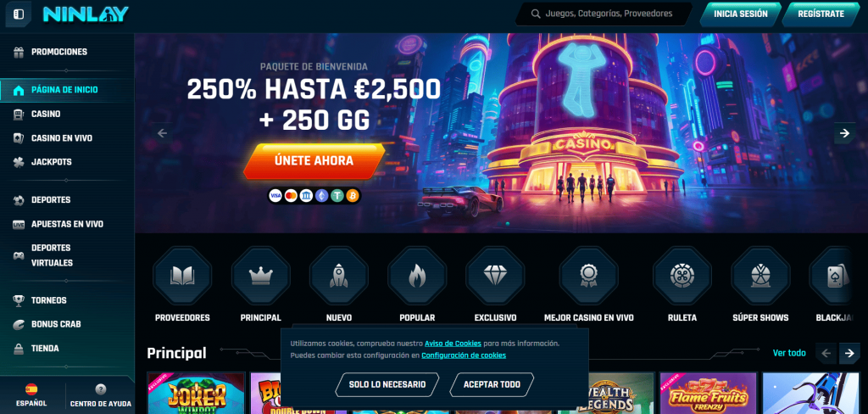The width and height of the screenshot is (868, 414).
Task: Accept all cookies with Aceptar Todo
Action: coord(492,384)
